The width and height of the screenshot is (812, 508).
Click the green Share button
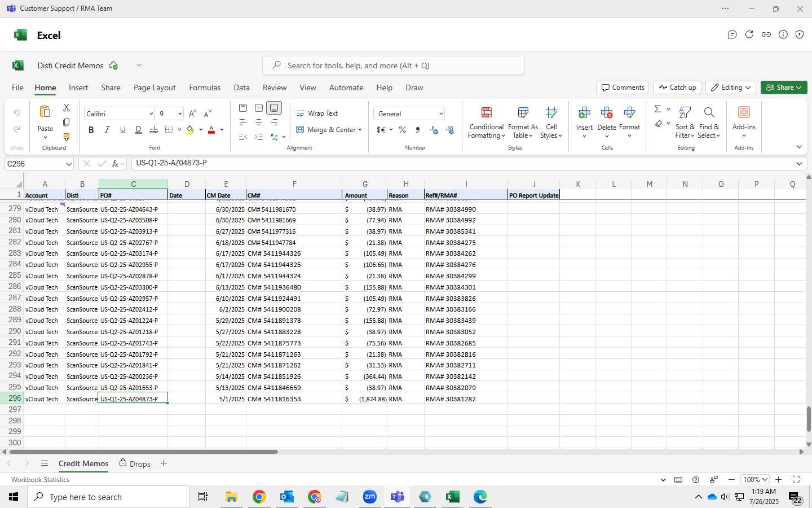point(784,87)
